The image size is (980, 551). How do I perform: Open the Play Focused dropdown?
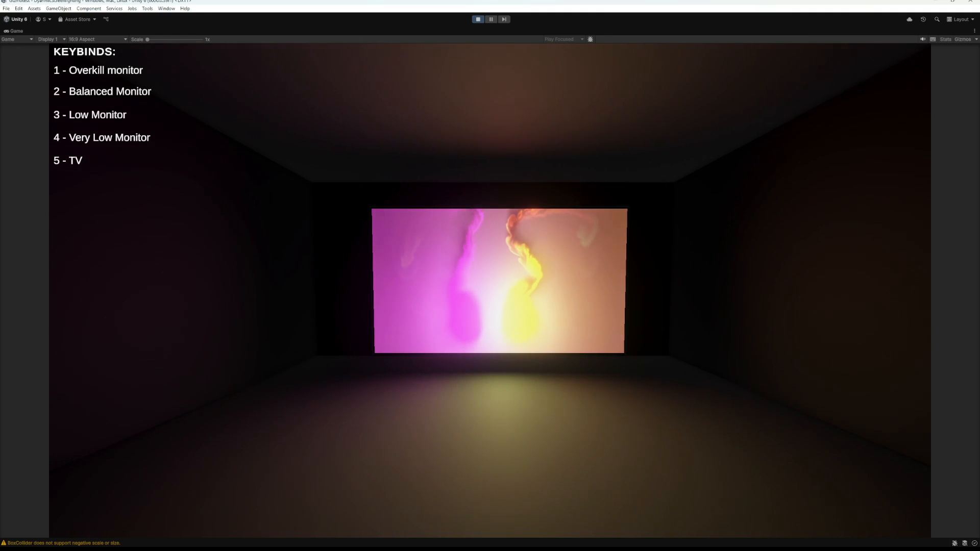coord(563,39)
